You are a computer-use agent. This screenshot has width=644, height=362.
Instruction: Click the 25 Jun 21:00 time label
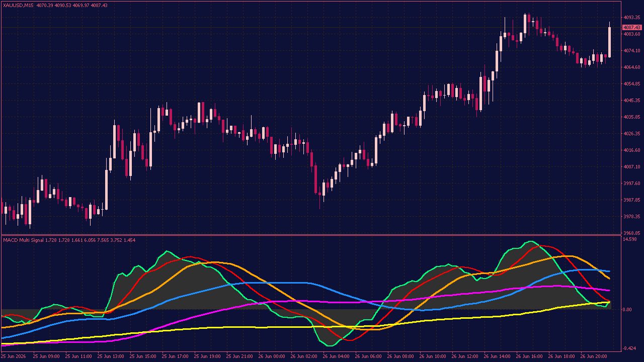[x=239, y=356]
